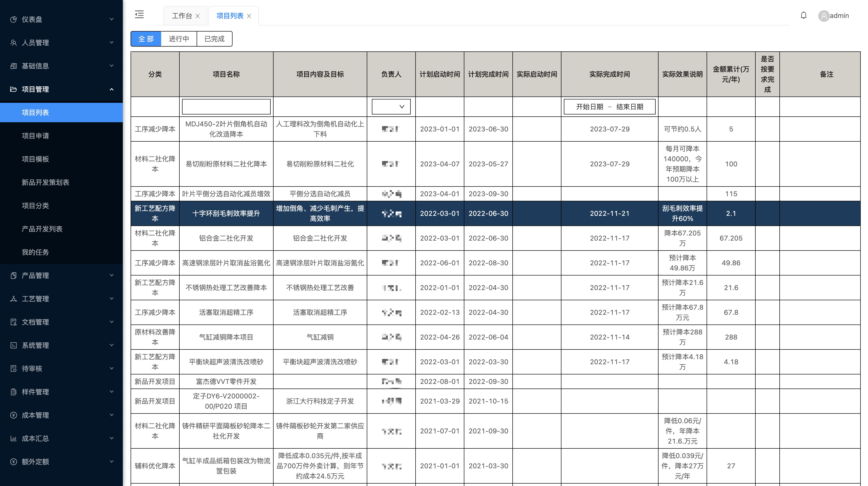
Task: Expand the 基础信息 menu chevron
Action: tap(111, 66)
